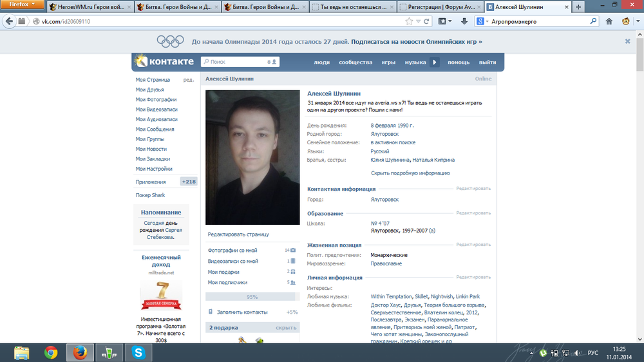Screen dimensions: 644x362
Task: Click the Редактировать страницу link
Action: click(238, 234)
